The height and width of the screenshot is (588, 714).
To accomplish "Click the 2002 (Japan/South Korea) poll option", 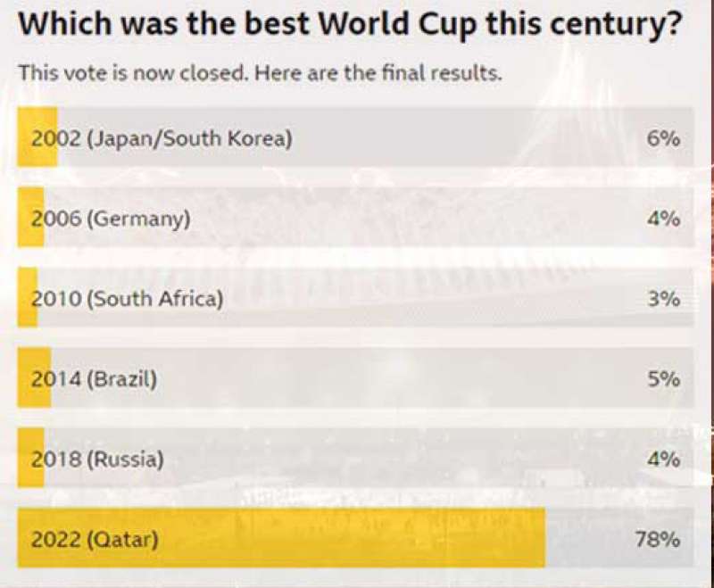I will (355, 137).
